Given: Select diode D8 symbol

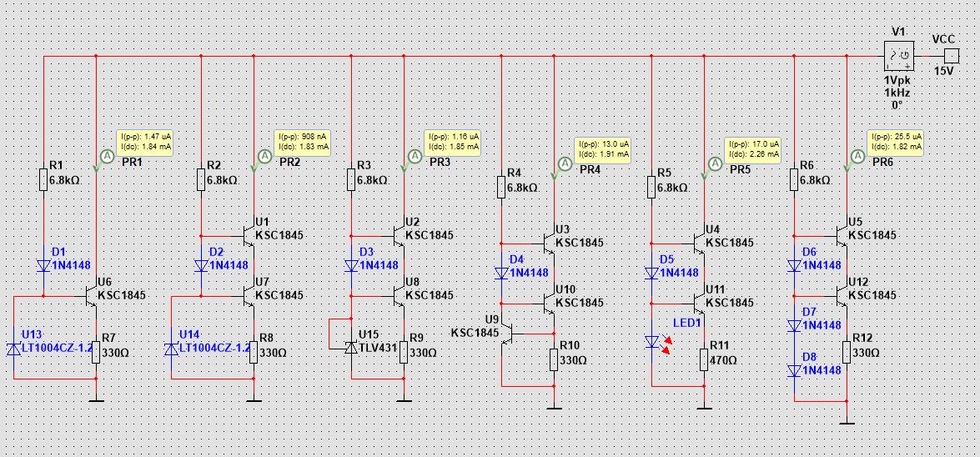Looking at the screenshot, I should point(794,371).
